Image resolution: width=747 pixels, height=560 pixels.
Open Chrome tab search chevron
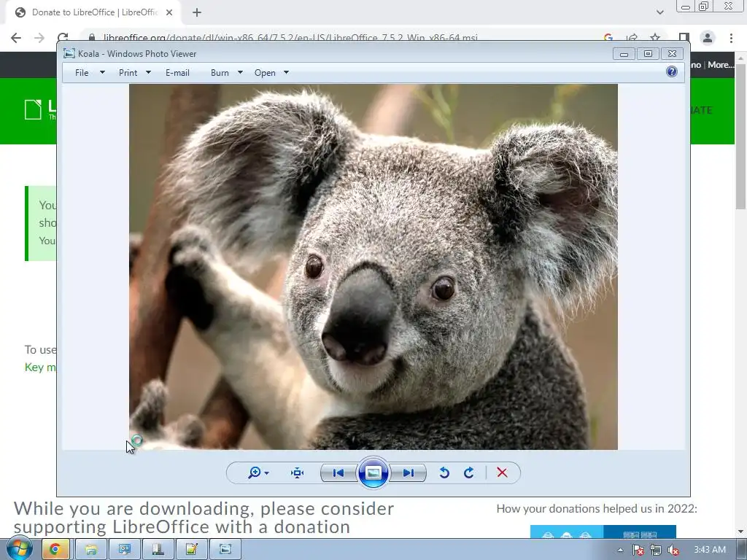pos(659,12)
